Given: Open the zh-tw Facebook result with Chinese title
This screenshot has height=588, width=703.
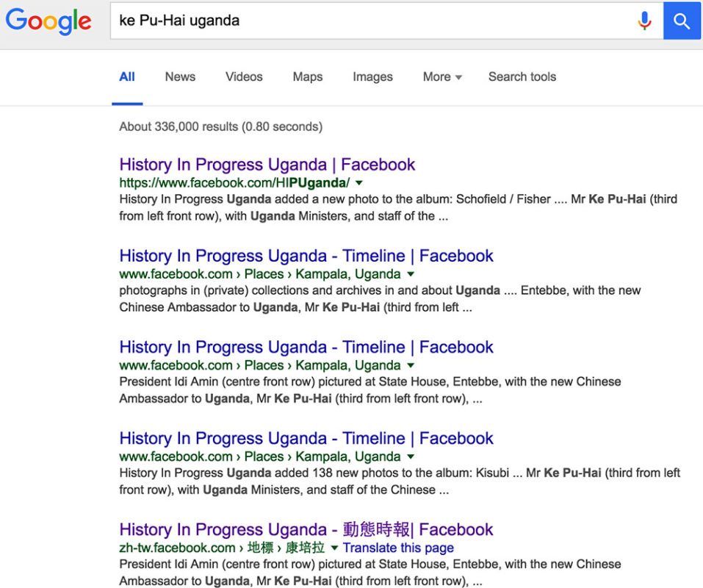Looking at the screenshot, I should click(306, 529).
